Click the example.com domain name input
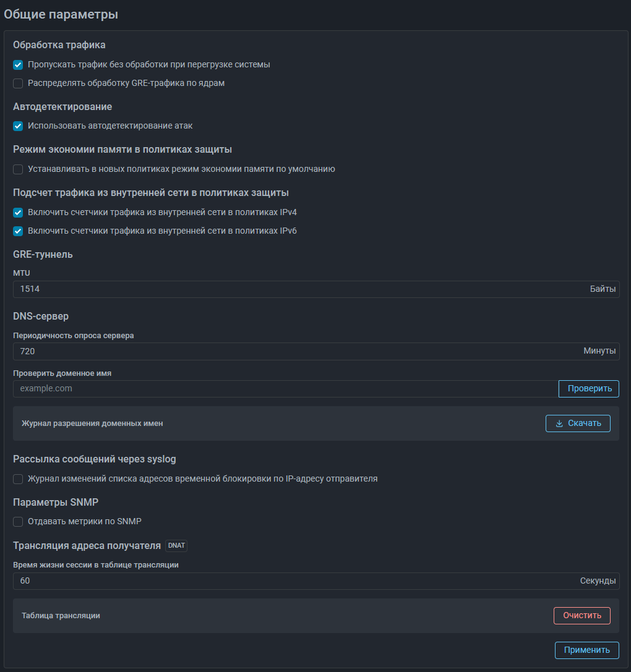This screenshot has width=631, height=672. tap(285, 388)
